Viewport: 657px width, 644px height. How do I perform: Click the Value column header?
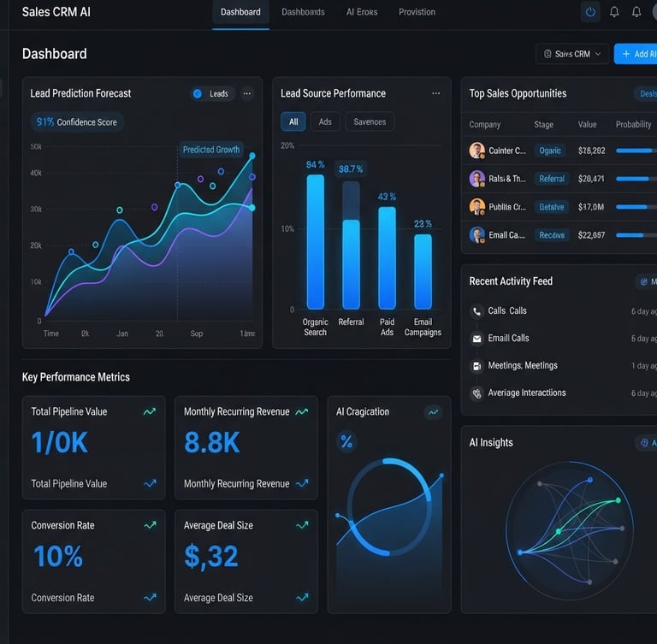(x=587, y=125)
